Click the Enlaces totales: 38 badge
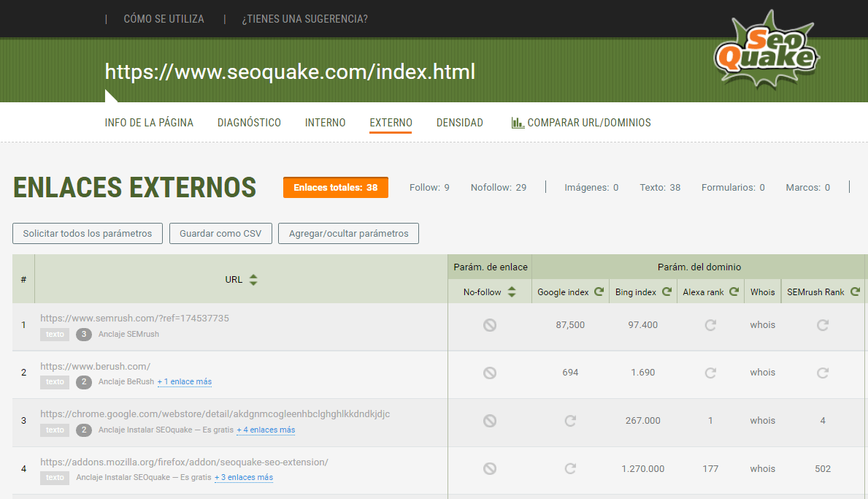The image size is (868, 499). pyautogui.click(x=335, y=187)
